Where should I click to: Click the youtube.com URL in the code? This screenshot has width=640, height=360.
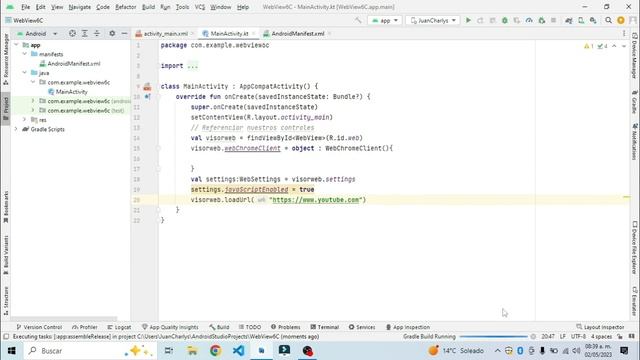pyautogui.click(x=316, y=200)
